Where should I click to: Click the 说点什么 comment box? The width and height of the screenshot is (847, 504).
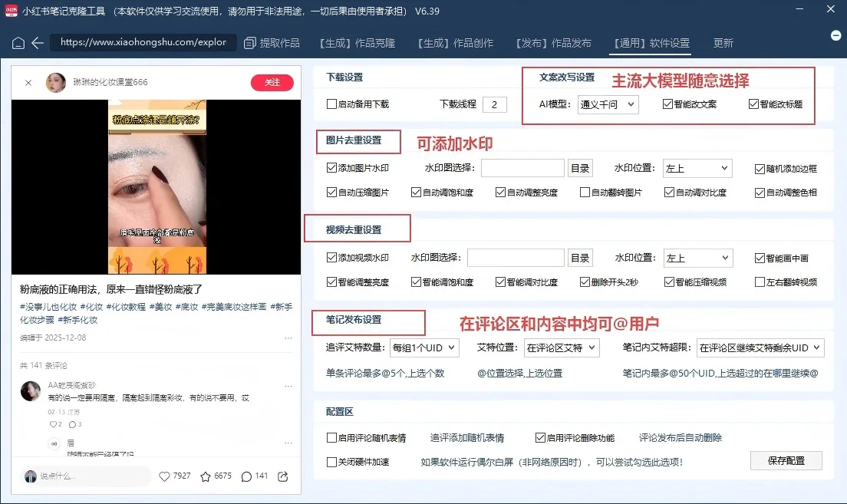[87, 476]
